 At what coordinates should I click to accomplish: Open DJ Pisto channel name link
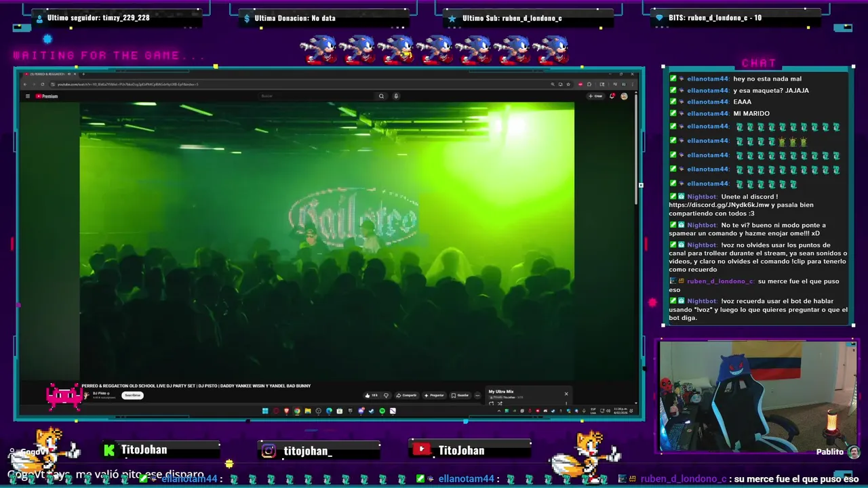coord(101,393)
